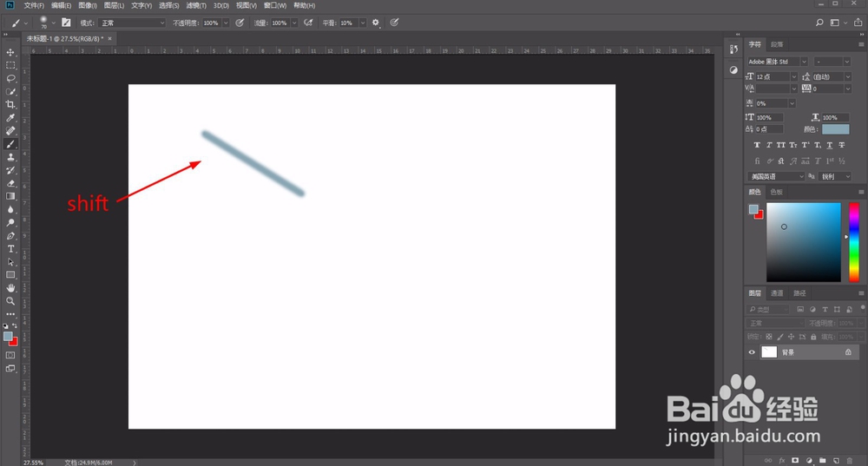Swap foreground and background colors
This screenshot has height=466, width=868.
pyautogui.click(x=15, y=326)
